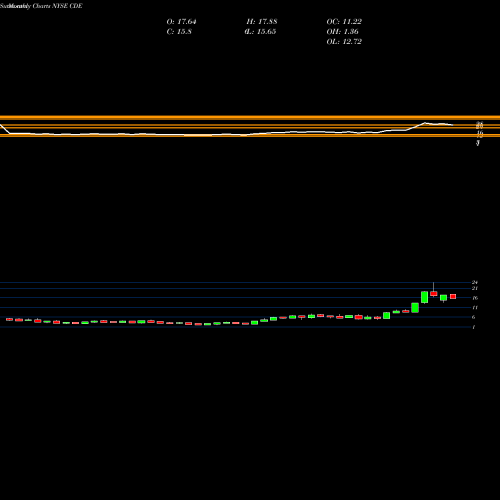Click the 1 price axis label
This screenshot has height=500, width=500.
473,327
